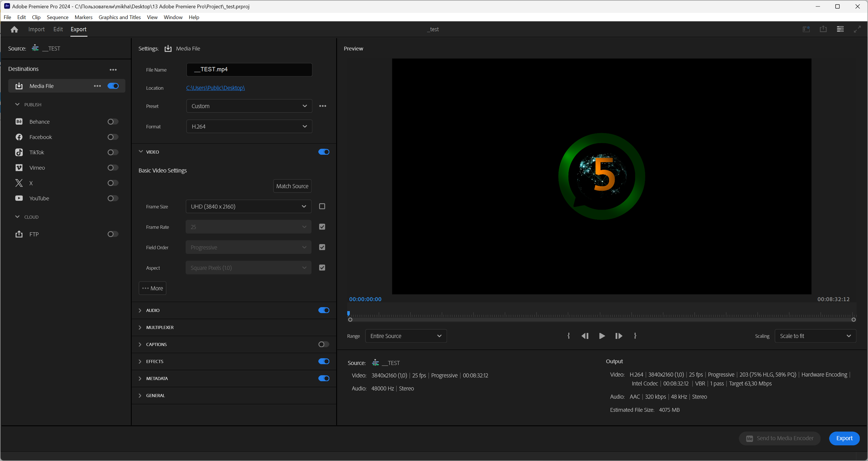Enable the Behance publish toggle
The height and width of the screenshot is (461, 868).
pos(113,121)
